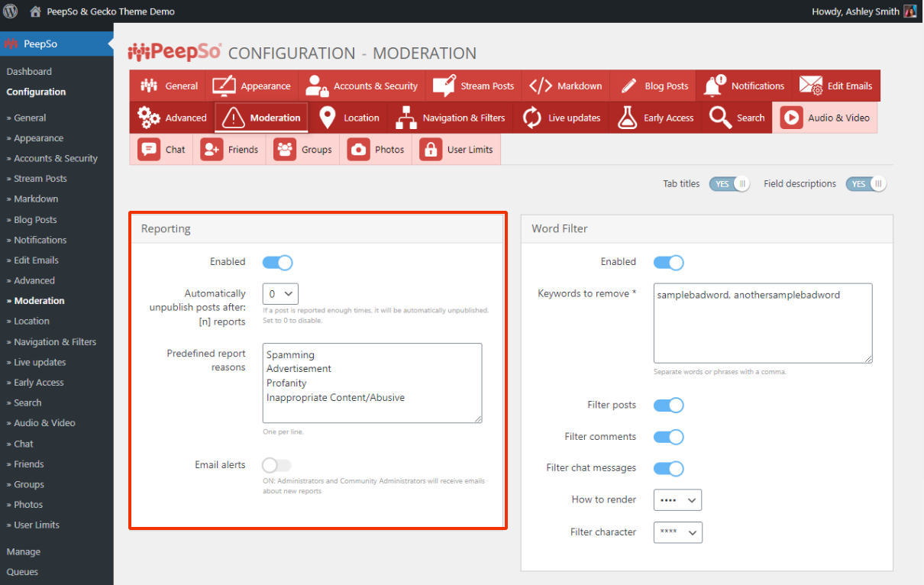
Task: Click the Groups people icon
Action: [285, 149]
